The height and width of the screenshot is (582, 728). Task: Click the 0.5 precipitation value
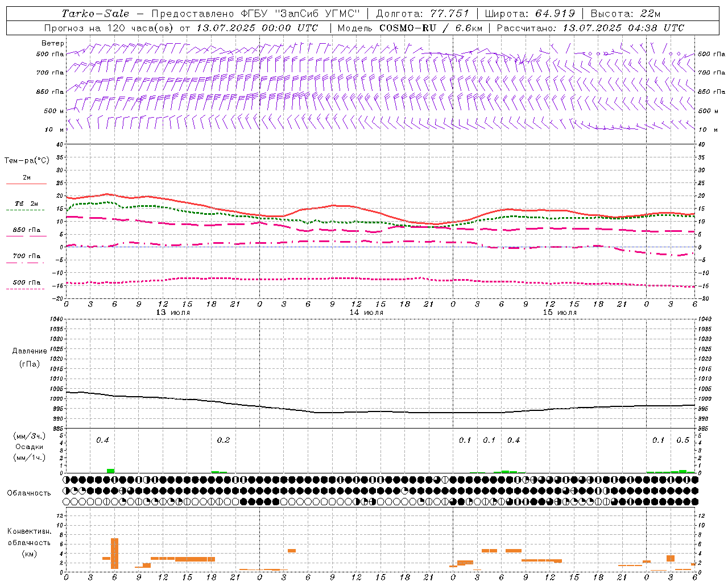coord(682,440)
